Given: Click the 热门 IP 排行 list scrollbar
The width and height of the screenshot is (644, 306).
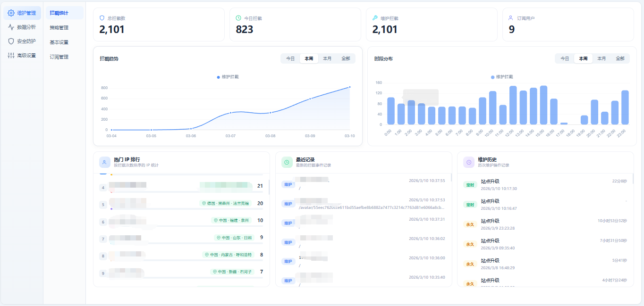Looking at the screenshot, I should pyautogui.click(x=269, y=187).
